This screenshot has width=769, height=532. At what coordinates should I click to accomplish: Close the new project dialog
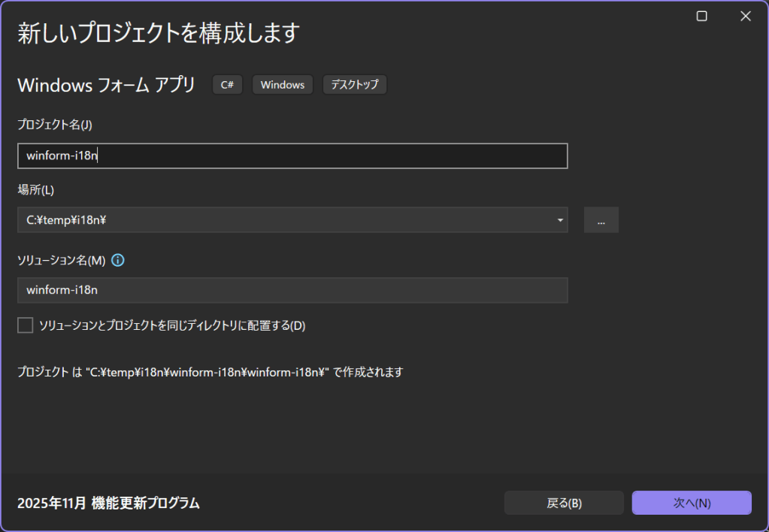tap(745, 17)
